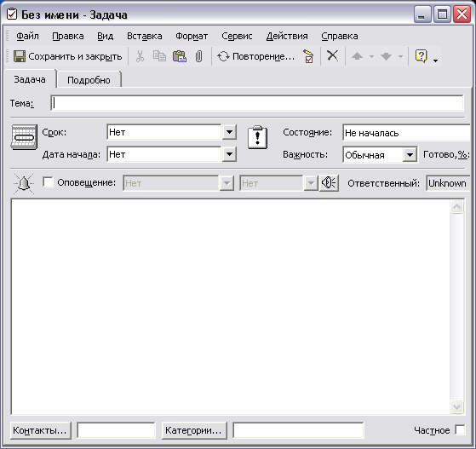Click the paperclip Insert file icon
The height and width of the screenshot is (449, 476).
pos(198,56)
